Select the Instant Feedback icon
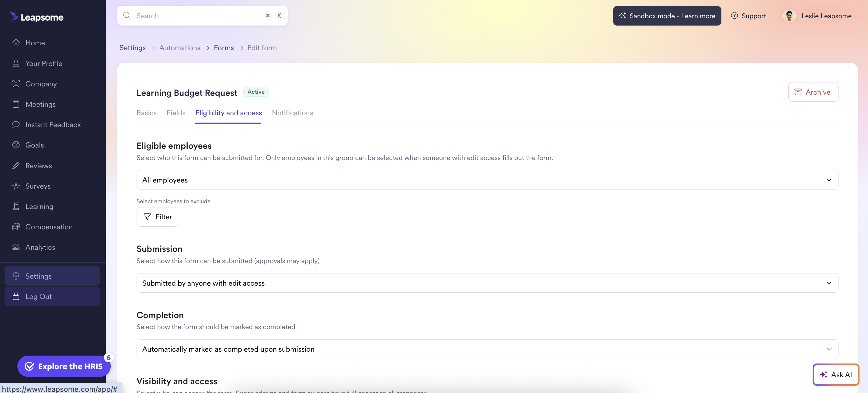Image resolution: width=868 pixels, height=393 pixels. 16,124
